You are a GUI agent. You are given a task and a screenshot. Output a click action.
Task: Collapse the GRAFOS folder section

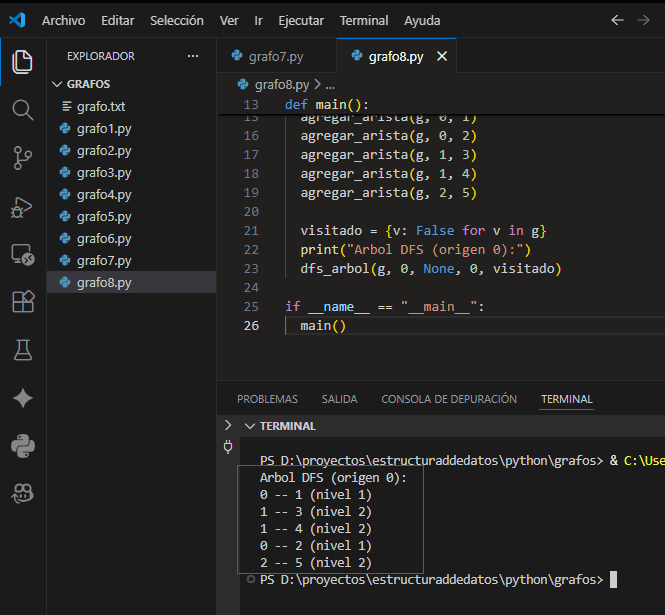tap(56, 84)
